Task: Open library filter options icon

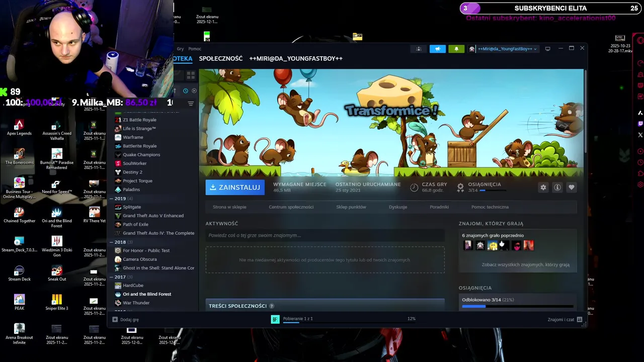Action: point(191,104)
